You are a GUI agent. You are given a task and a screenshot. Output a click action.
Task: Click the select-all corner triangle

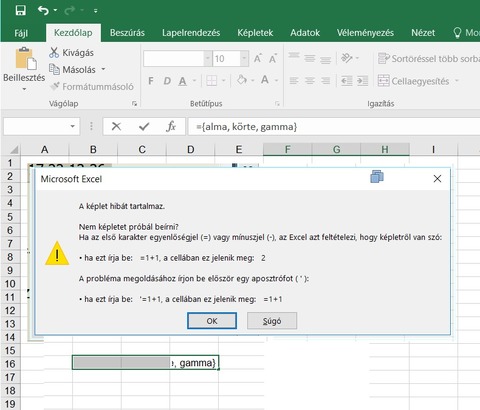point(14,149)
